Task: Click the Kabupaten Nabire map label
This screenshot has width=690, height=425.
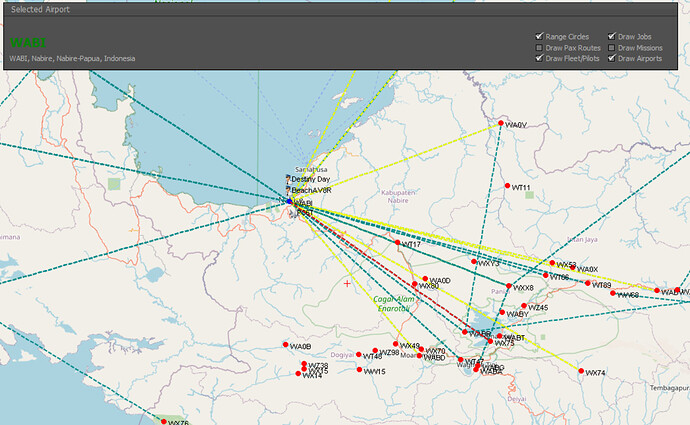Action: [x=398, y=196]
